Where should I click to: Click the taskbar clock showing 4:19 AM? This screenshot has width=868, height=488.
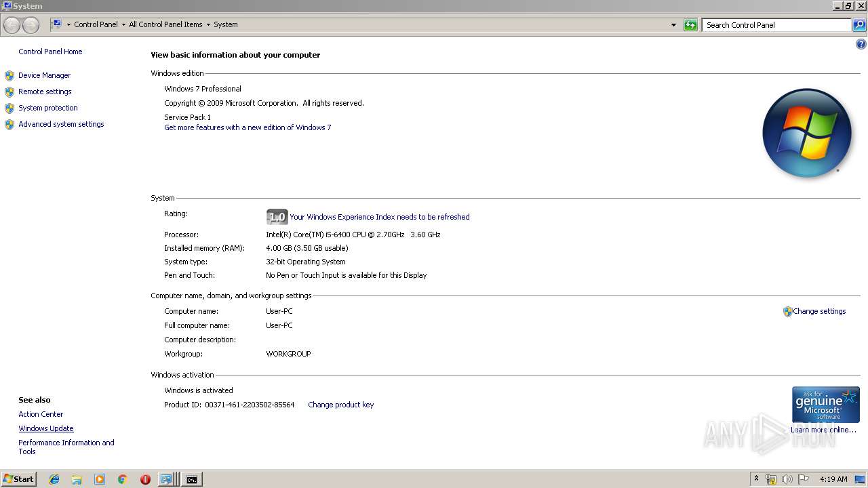833,479
